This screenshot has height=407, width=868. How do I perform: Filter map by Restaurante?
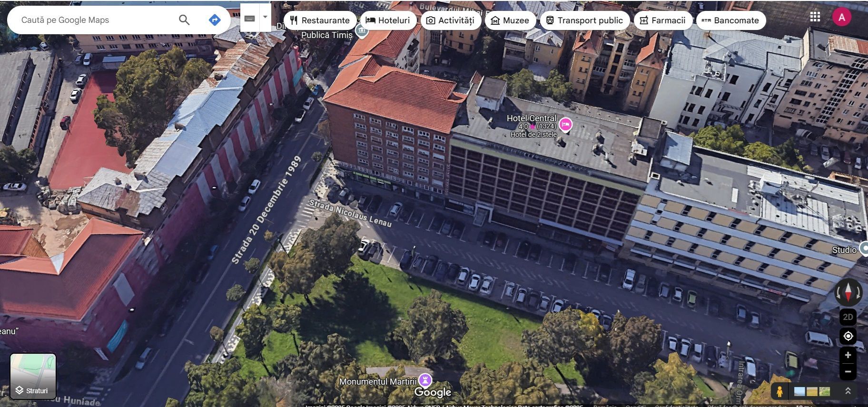click(x=320, y=20)
